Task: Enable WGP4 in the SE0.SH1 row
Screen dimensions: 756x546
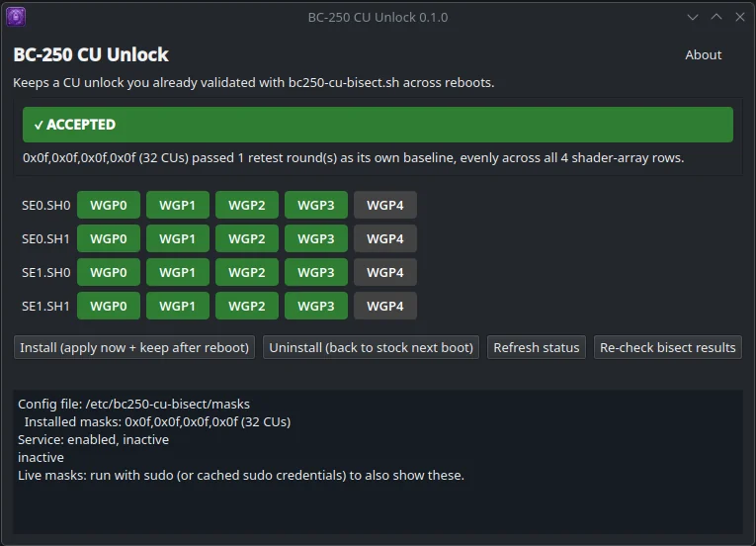Action: [x=385, y=238]
